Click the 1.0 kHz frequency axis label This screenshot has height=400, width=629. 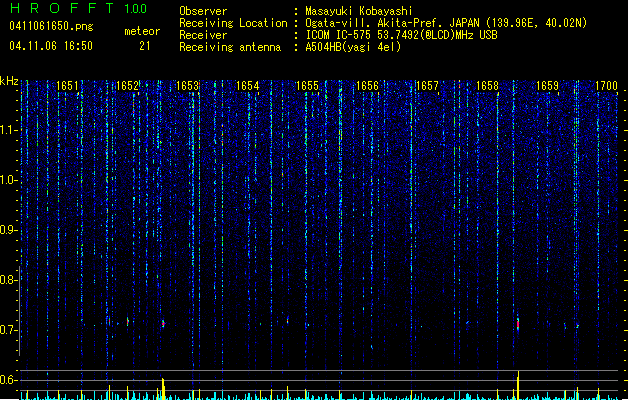click(9, 180)
